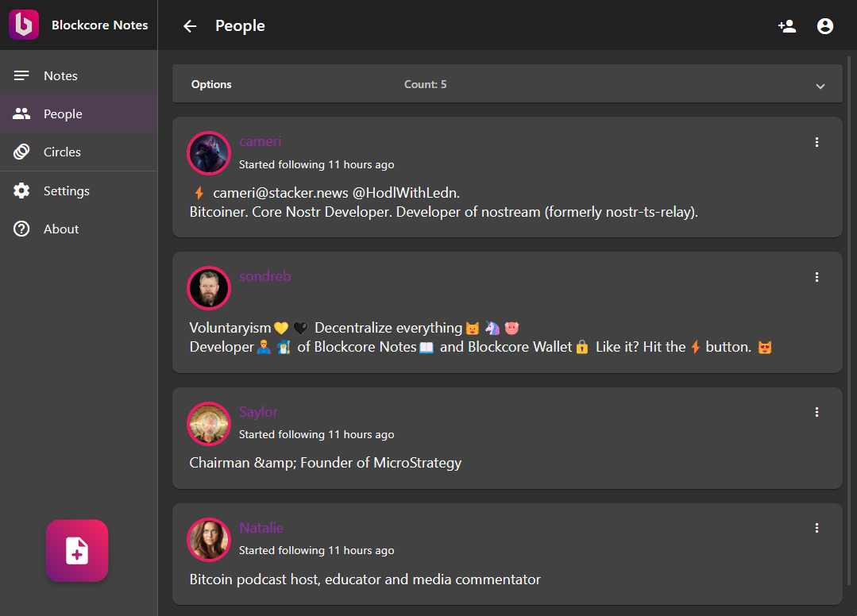Open Settings from the sidebar
This screenshot has width=857, height=616.
click(x=66, y=191)
